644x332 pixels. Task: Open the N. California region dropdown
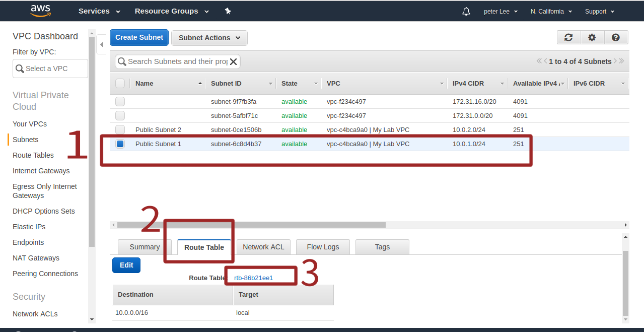point(551,11)
